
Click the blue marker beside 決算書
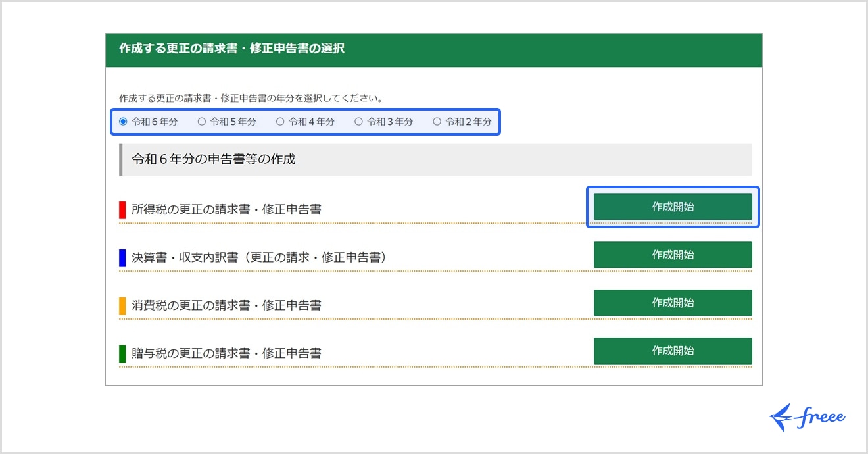[122, 258]
